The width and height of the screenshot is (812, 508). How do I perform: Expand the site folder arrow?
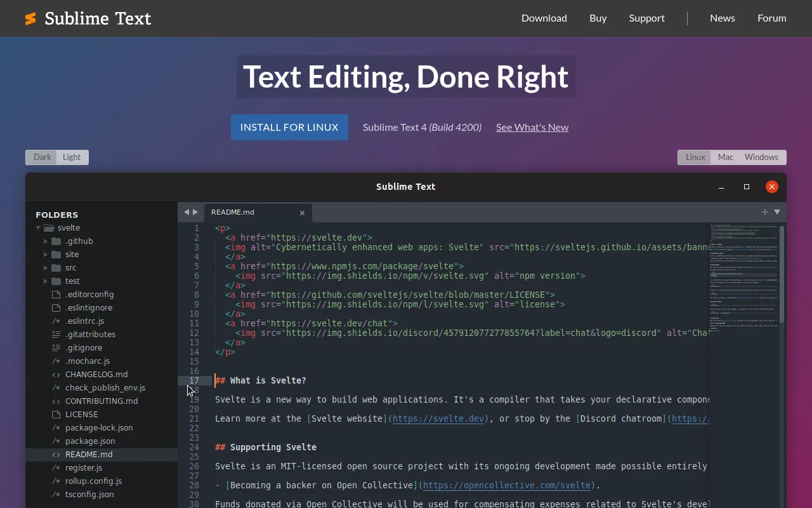[46, 255]
